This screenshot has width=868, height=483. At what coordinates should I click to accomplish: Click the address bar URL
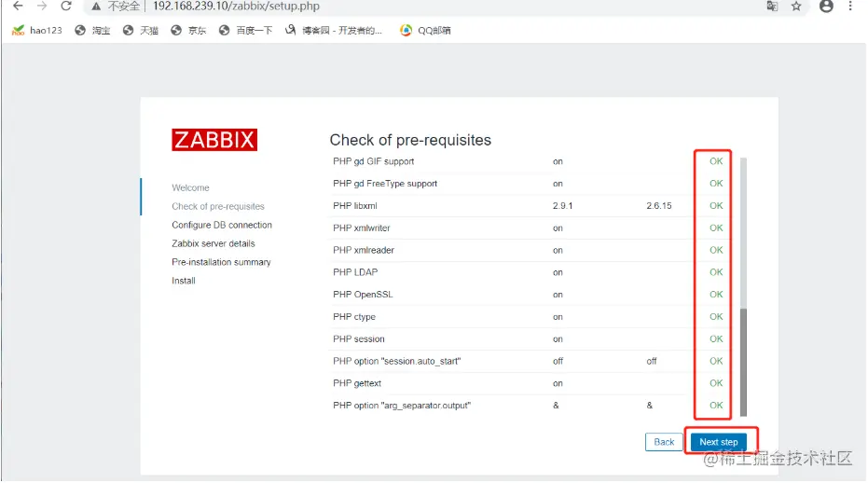point(236,7)
